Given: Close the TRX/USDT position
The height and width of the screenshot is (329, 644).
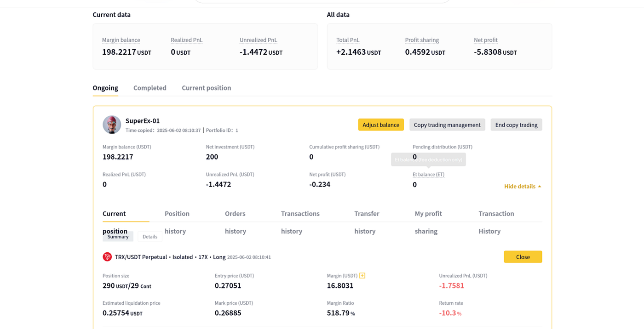Looking at the screenshot, I should coord(523,257).
